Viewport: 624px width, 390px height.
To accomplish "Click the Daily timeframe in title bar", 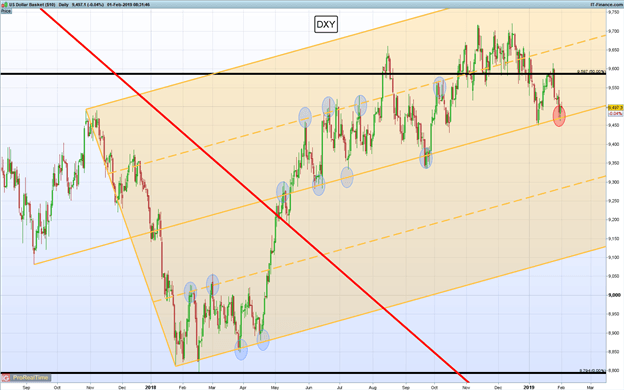I will [63, 5].
